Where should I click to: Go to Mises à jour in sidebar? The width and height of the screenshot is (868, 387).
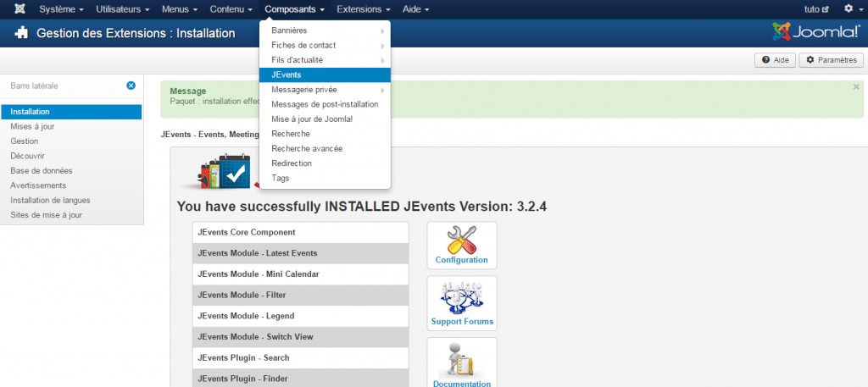pyautogui.click(x=32, y=126)
